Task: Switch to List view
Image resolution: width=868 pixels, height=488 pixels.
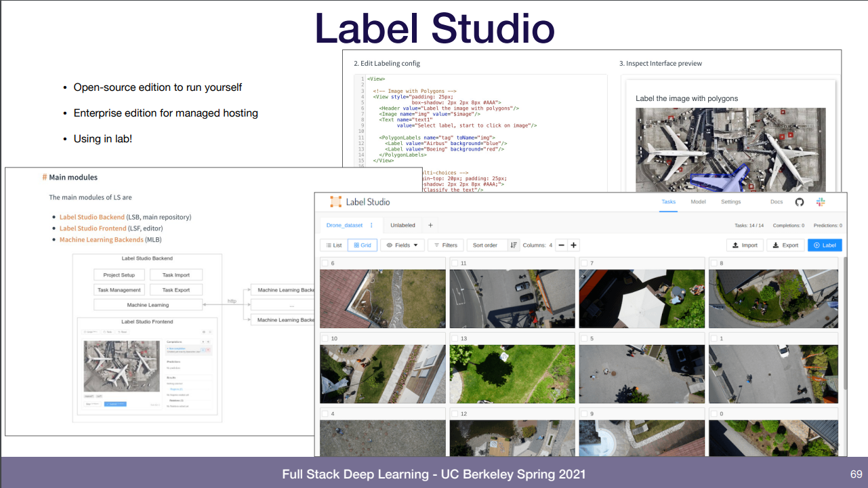Action: 333,245
